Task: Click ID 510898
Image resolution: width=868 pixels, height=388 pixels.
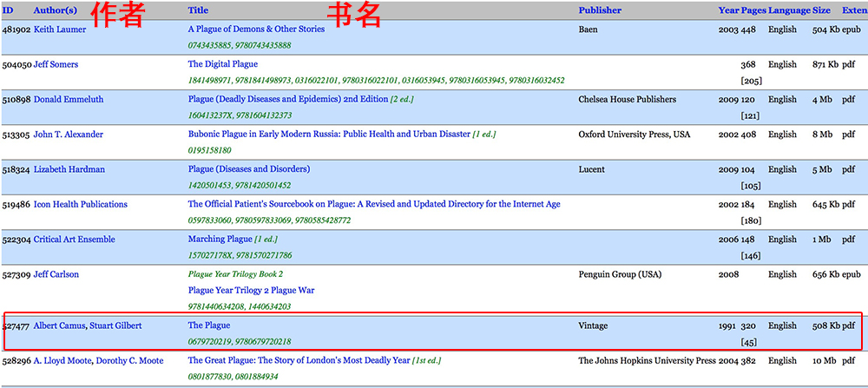Action: (16, 99)
